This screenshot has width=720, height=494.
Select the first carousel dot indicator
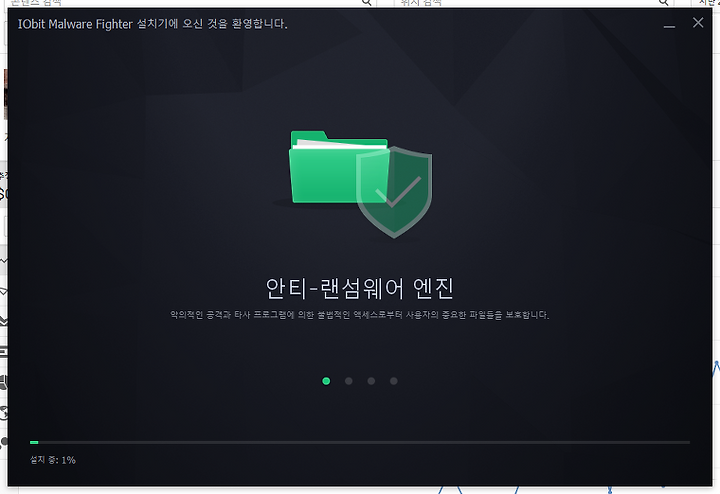point(326,381)
